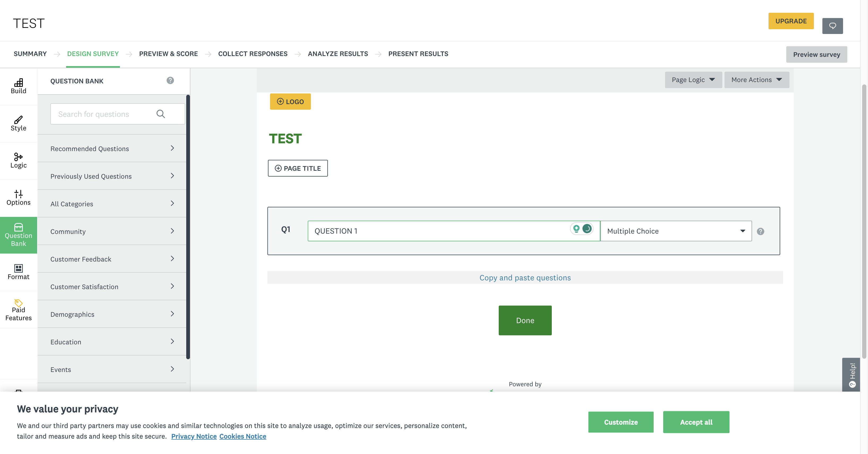
Task: Open the Paid Features sidebar panel
Action: coord(19,310)
